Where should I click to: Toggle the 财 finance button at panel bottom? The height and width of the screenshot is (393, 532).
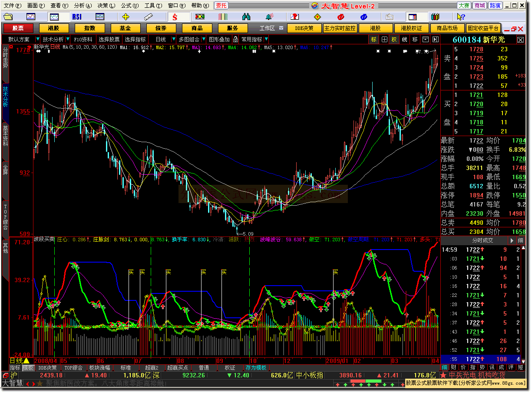[453, 367]
